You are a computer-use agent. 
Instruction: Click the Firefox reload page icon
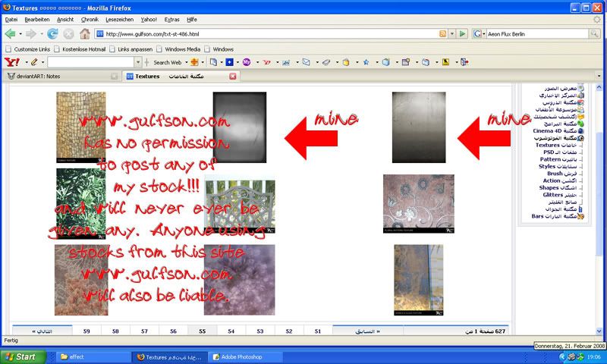click(x=52, y=33)
